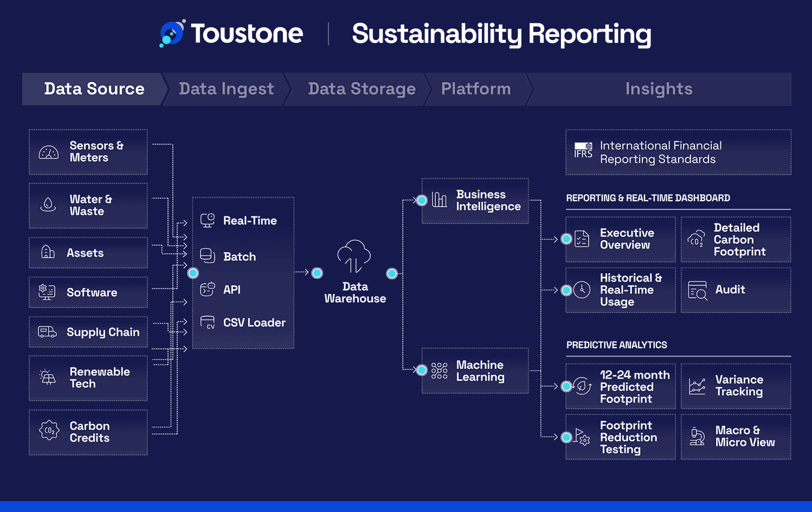Click the Executive Overview label
This screenshot has height=512, width=812.
coord(627,239)
